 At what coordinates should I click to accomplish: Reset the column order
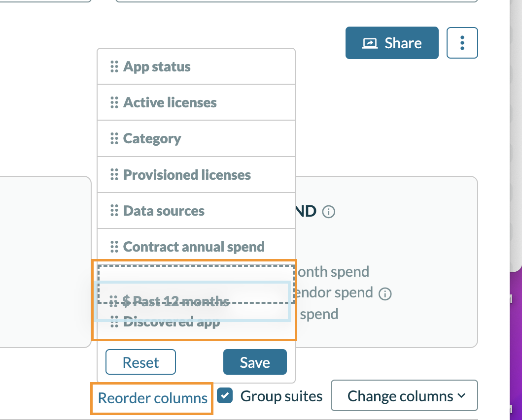pyautogui.click(x=140, y=362)
